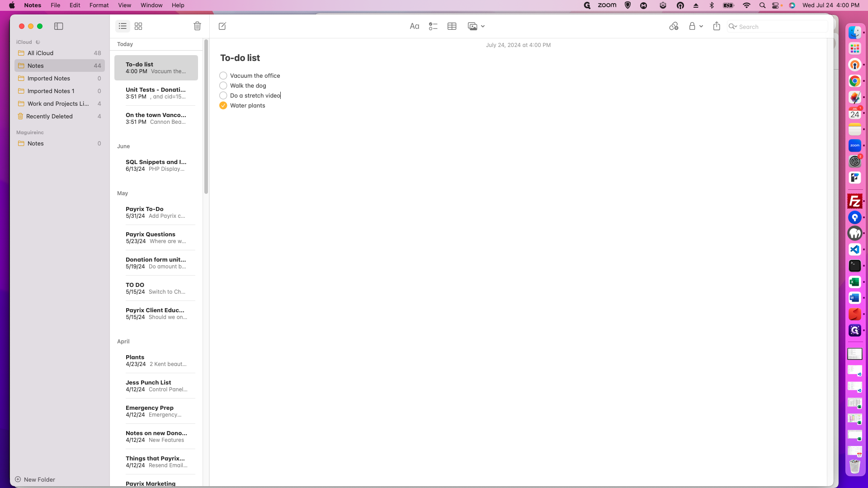Open Google Chrome from the Dock
868x488 pixels.
[x=854, y=81]
